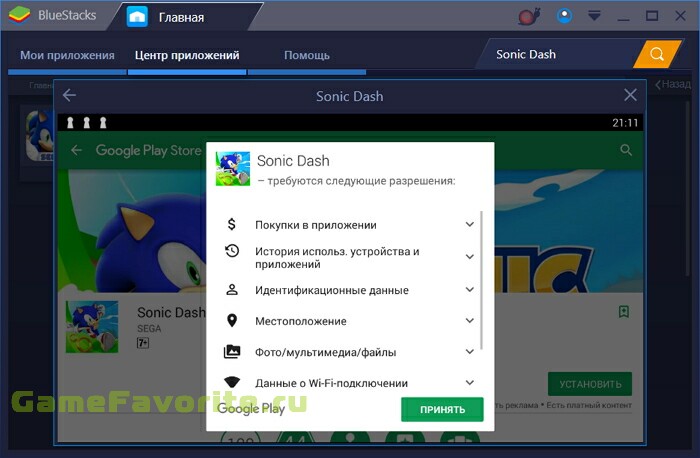
Task: Click the location pin permission icon
Action: [x=232, y=321]
